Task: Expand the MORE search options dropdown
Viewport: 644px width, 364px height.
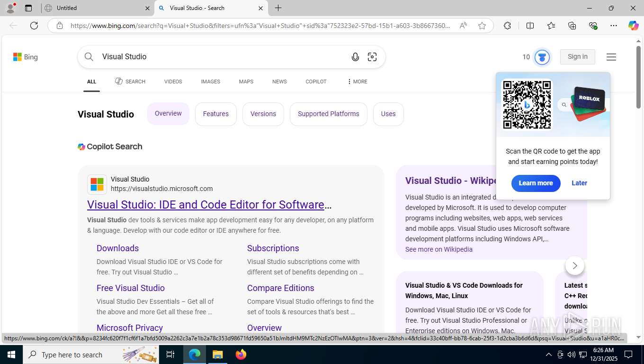Action: (x=358, y=82)
